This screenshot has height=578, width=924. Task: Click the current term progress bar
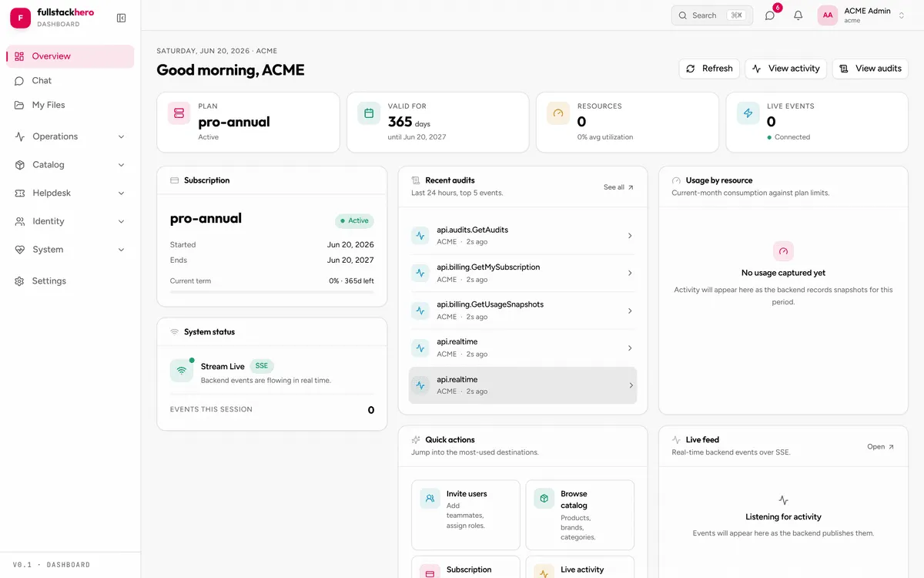[272, 292]
